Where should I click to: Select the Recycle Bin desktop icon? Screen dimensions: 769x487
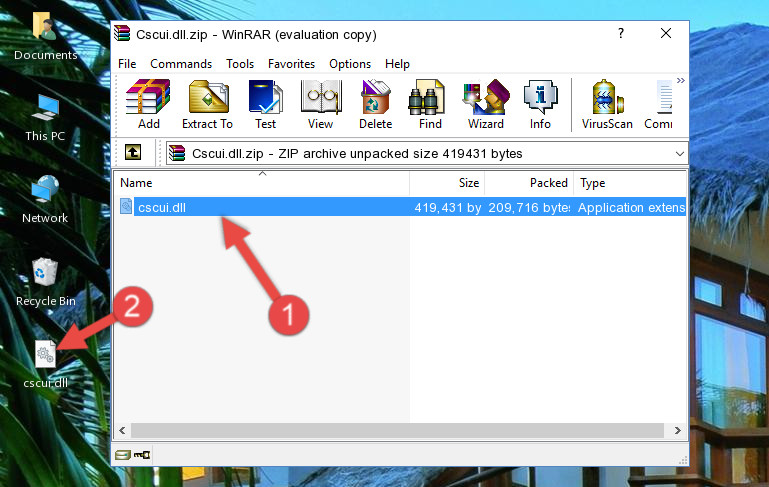coord(46,282)
